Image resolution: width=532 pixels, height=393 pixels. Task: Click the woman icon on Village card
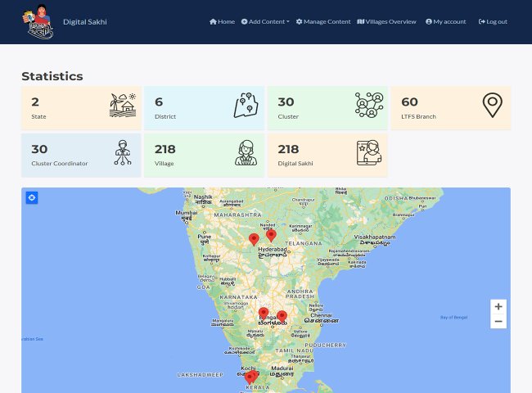pos(246,153)
